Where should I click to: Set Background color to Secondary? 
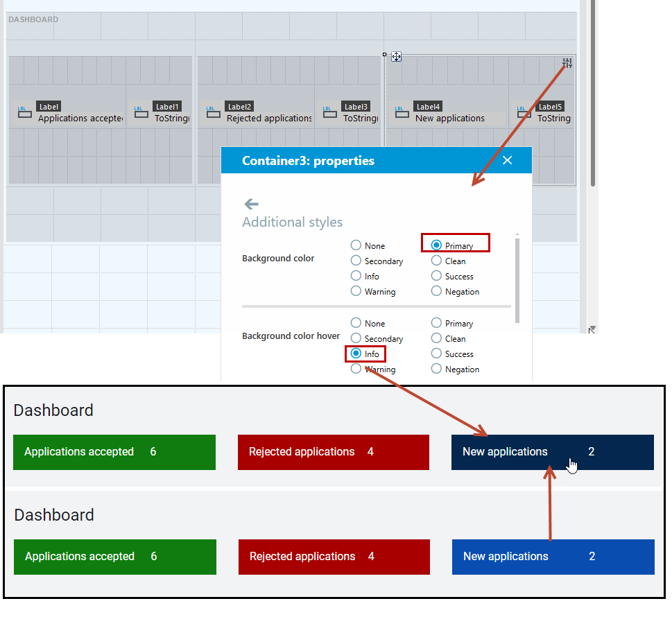356,261
